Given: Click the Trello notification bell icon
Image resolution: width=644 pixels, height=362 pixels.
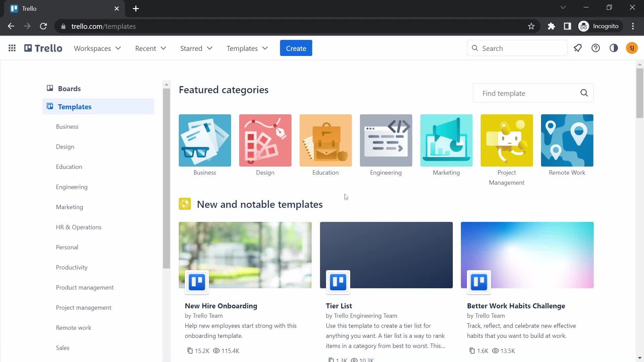Looking at the screenshot, I should tap(578, 48).
